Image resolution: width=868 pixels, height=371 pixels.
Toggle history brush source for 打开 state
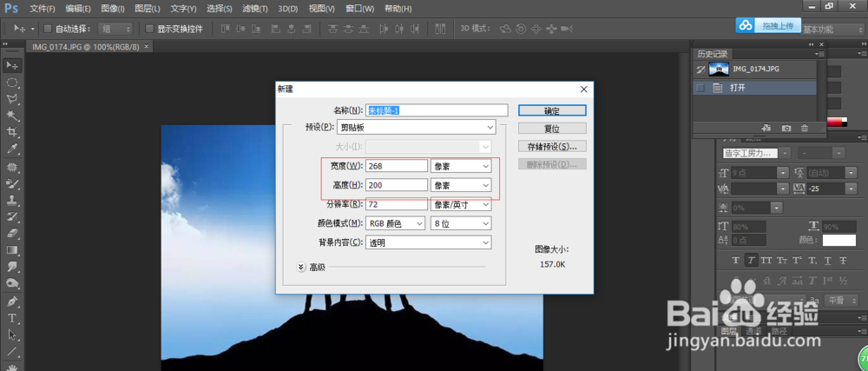700,88
